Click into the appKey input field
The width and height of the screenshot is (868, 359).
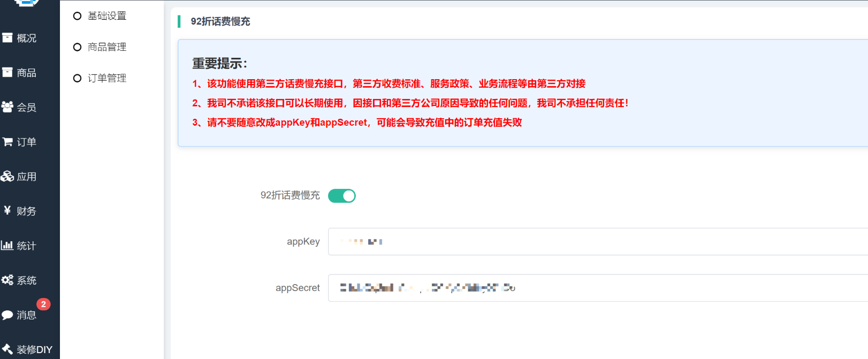coord(589,242)
